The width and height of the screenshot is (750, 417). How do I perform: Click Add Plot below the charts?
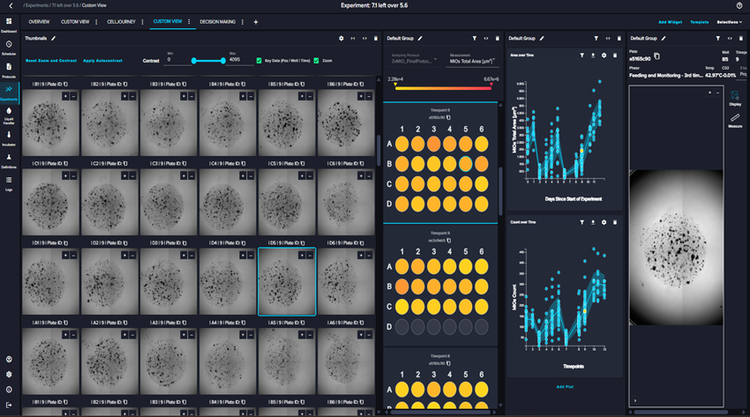[x=565, y=386]
